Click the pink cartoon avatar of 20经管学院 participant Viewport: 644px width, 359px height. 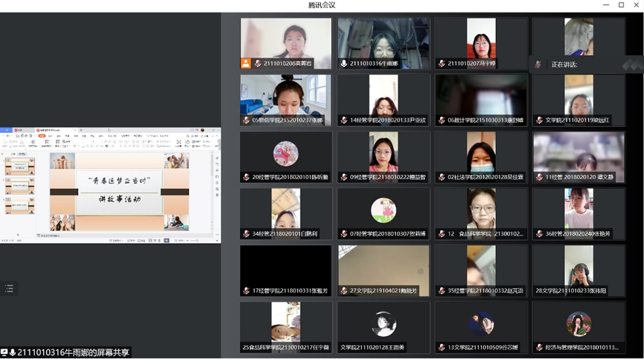point(286,154)
